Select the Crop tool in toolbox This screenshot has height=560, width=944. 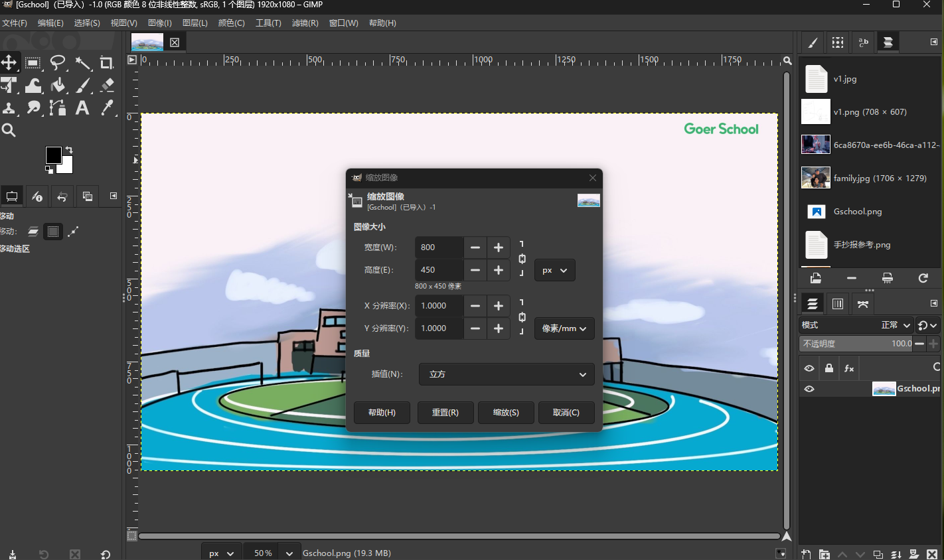coord(106,63)
